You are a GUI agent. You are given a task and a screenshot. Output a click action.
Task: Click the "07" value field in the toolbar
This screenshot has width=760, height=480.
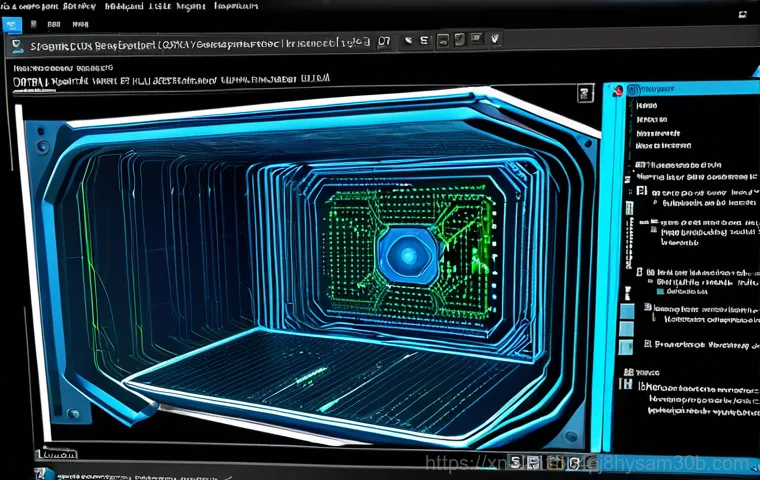(384, 42)
